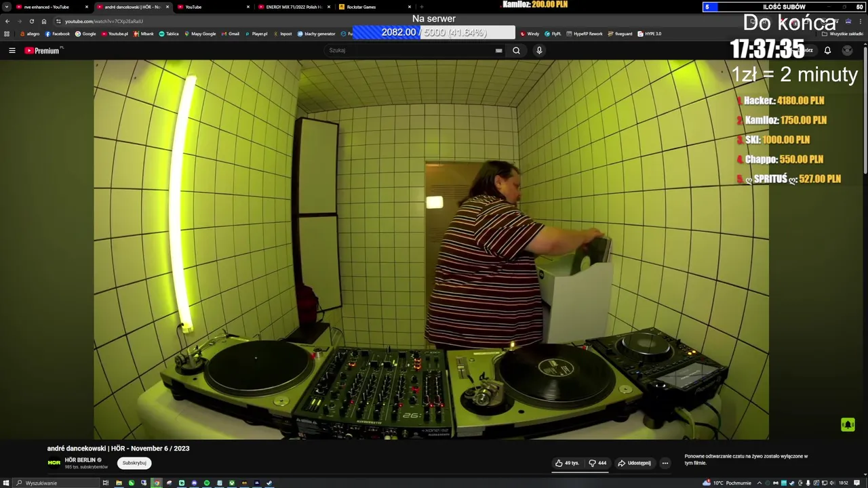
Task: Reload the current page
Action: pos(31,21)
